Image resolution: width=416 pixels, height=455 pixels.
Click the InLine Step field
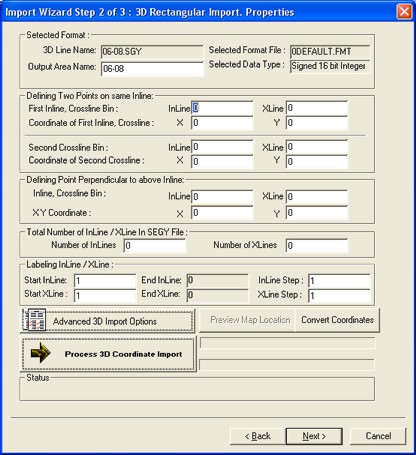pyautogui.click(x=339, y=281)
